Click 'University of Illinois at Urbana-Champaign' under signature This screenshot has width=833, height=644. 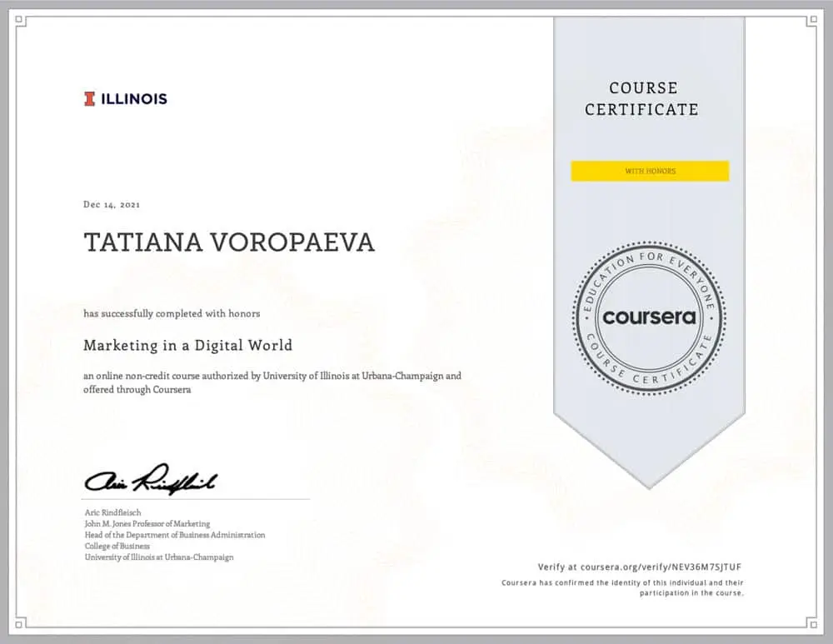pos(159,557)
